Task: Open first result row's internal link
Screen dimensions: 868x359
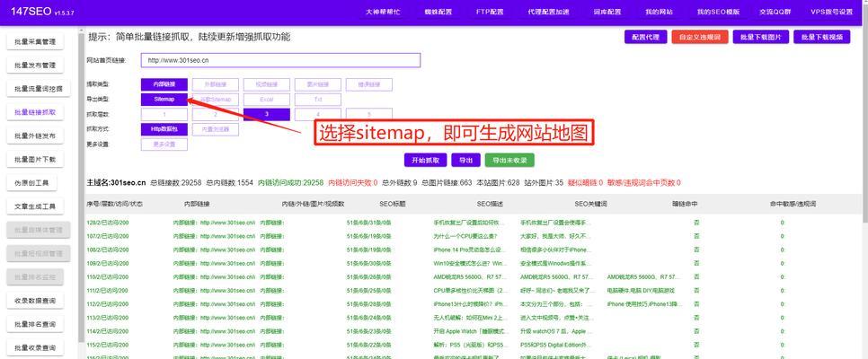Action: [214, 223]
